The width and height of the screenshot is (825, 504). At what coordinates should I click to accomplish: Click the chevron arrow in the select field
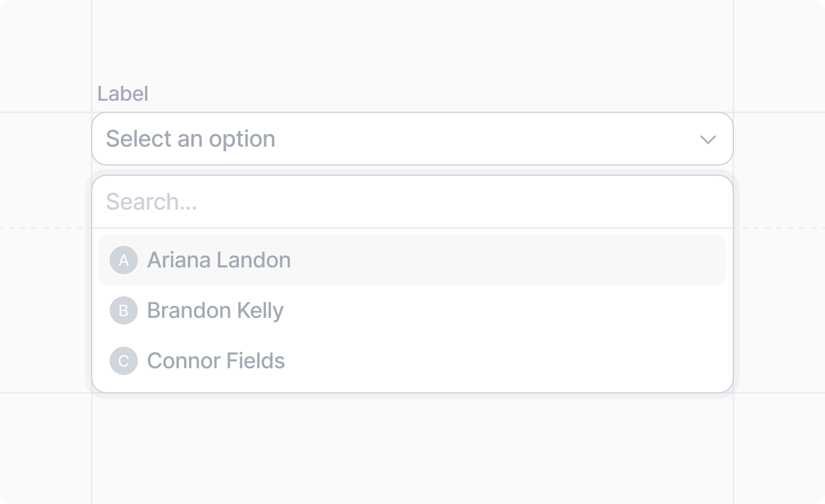pyautogui.click(x=708, y=139)
